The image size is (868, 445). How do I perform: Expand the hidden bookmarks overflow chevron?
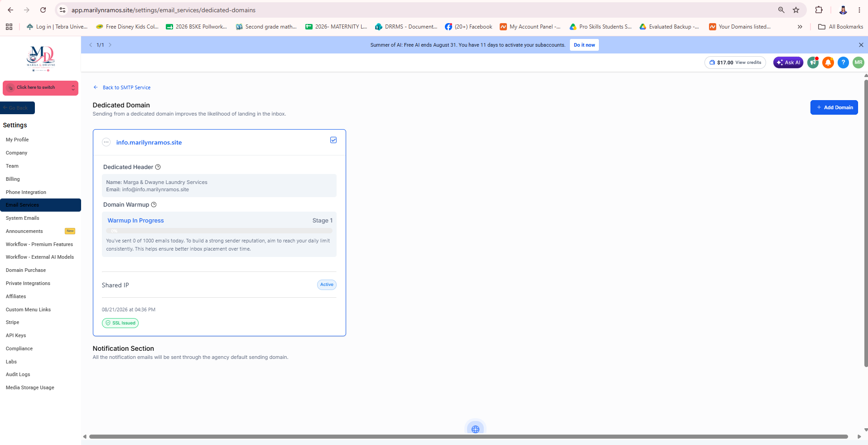click(800, 27)
